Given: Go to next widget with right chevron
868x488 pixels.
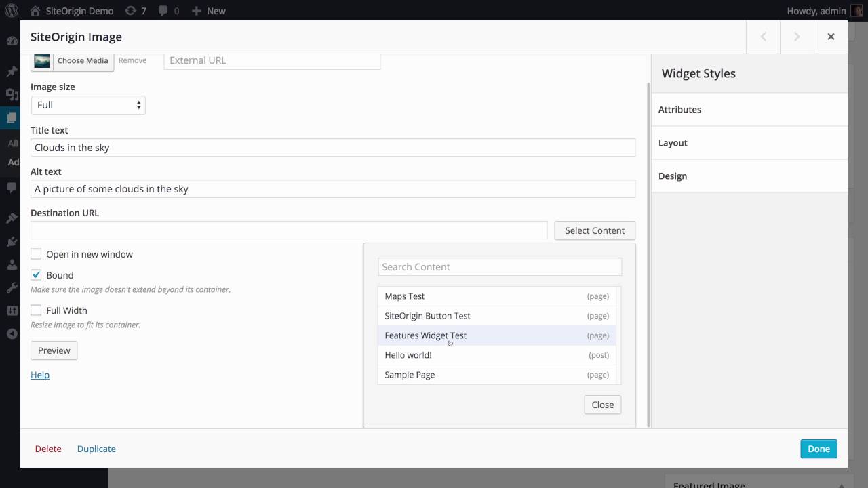Looking at the screenshot, I should (797, 37).
